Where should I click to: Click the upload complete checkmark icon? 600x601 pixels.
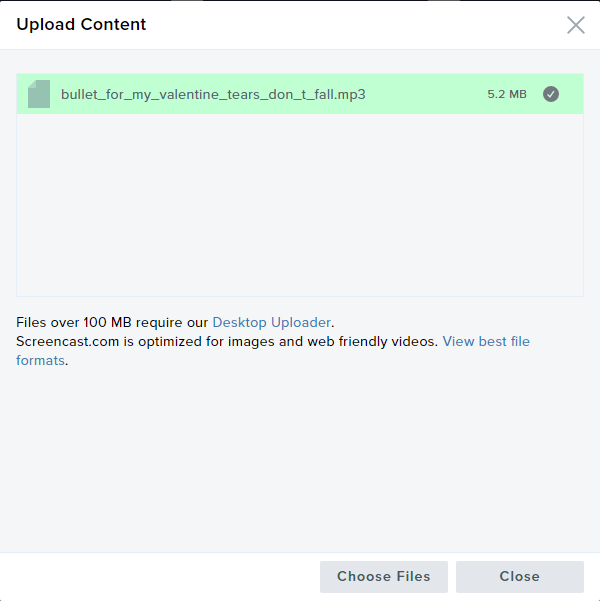[551, 94]
